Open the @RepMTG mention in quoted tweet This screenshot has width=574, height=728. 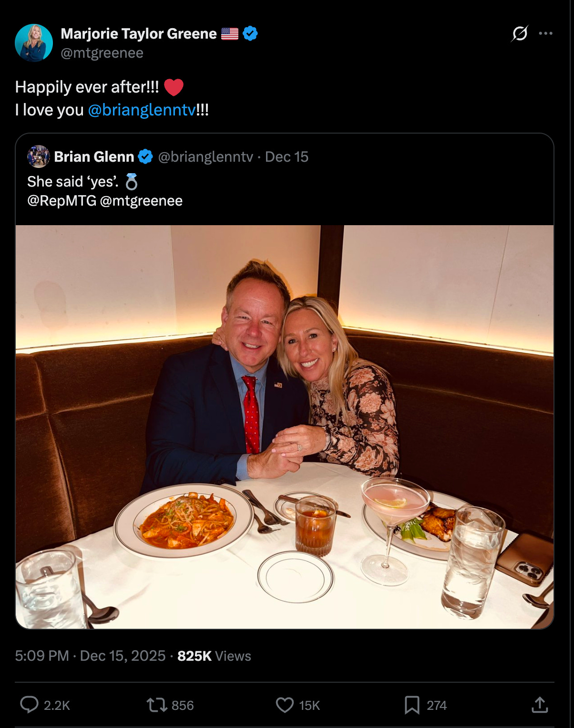click(x=62, y=201)
